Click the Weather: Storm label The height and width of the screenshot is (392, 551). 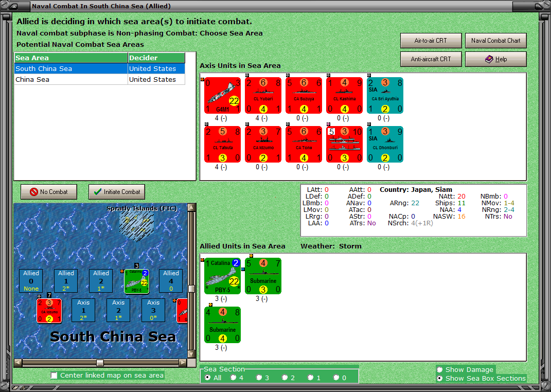point(331,246)
